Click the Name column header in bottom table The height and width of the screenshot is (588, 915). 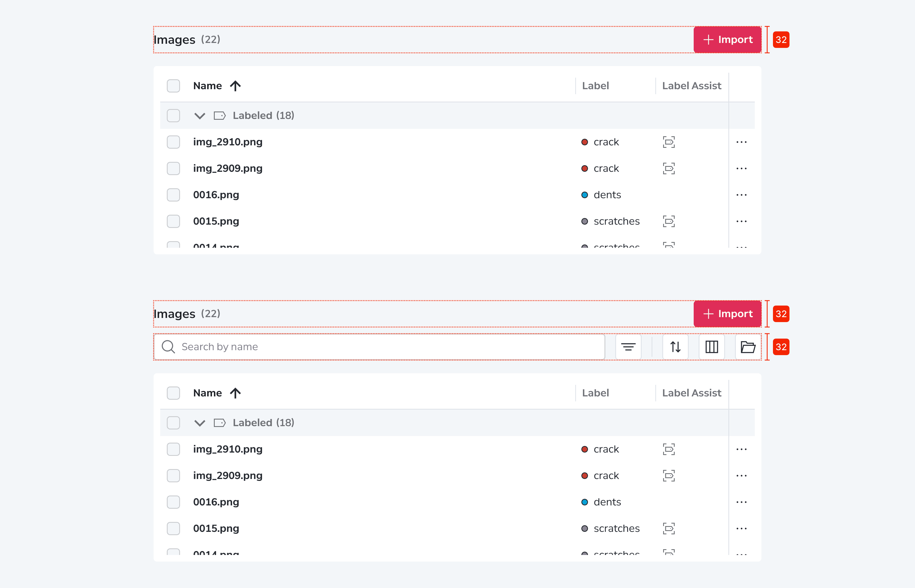pyautogui.click(x=207, y=393)
